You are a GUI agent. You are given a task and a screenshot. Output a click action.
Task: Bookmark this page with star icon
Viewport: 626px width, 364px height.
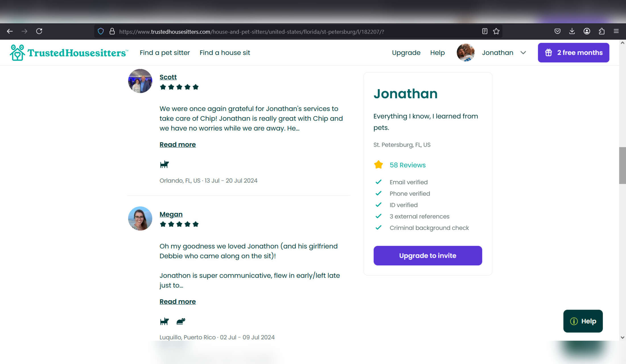tap(496, 31)
